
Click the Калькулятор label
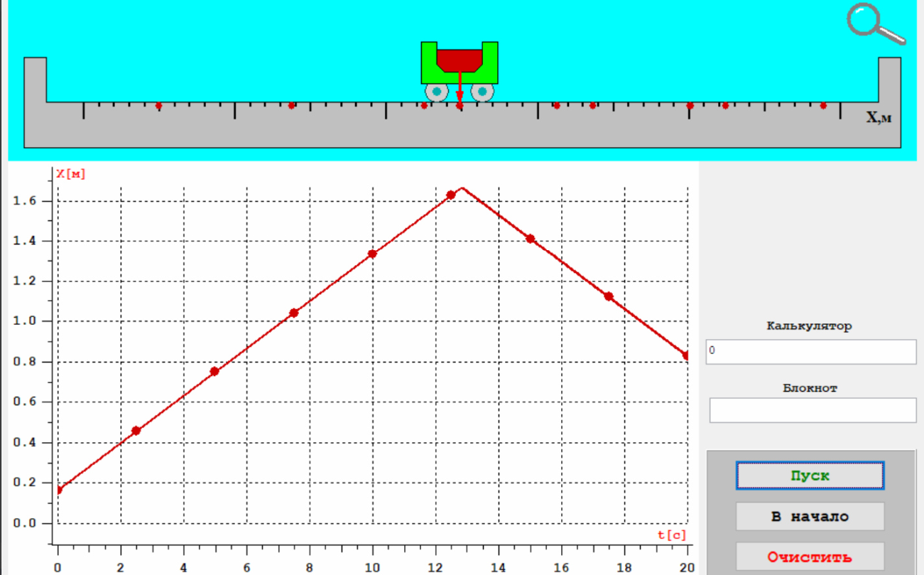pyautogui.click(x=810, y=326)
